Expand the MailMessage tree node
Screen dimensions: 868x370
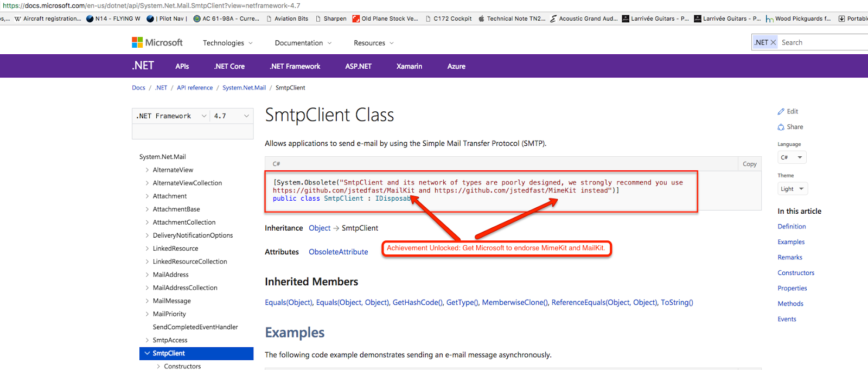(147, 301)
